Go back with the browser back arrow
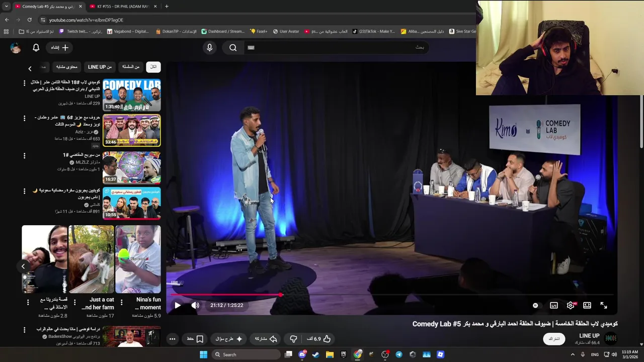Viewport: 644px width, 362px height. [x=7, y=20]
